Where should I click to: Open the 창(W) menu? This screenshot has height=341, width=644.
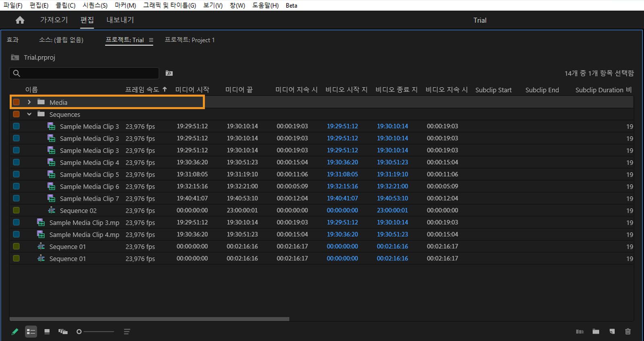tap(237, 5)
